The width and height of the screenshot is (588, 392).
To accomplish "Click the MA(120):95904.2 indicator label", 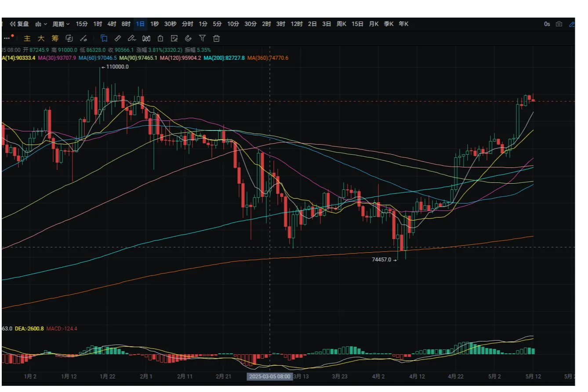I will (181, 58).
